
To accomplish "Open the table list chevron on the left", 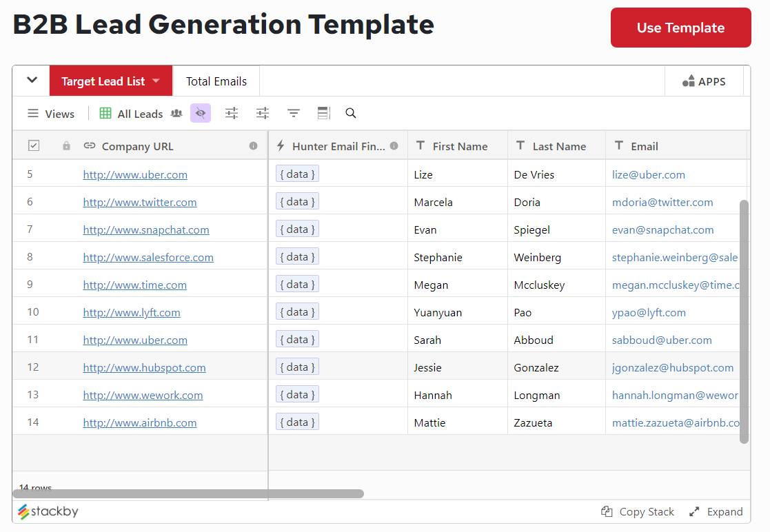I will 30,81.
